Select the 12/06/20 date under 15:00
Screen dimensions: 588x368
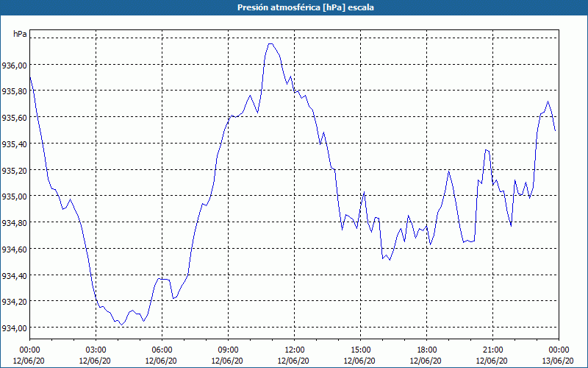pos(359,361)
